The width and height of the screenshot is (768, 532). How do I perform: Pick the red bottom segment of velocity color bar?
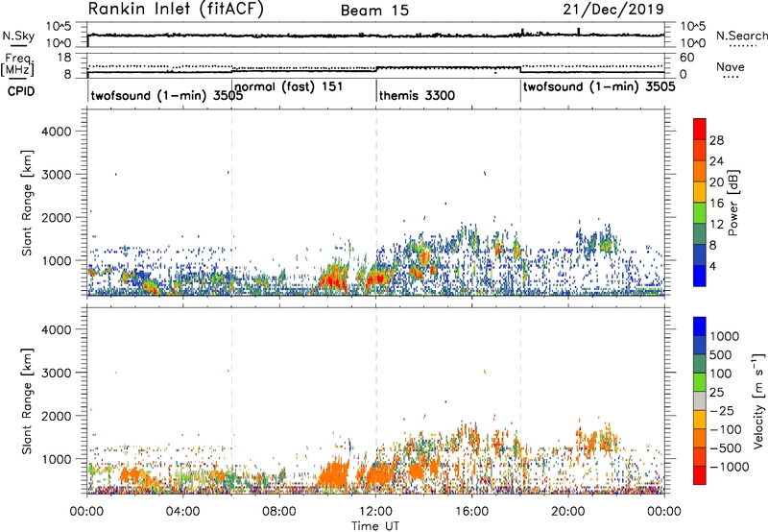click(x=700, y=475)
